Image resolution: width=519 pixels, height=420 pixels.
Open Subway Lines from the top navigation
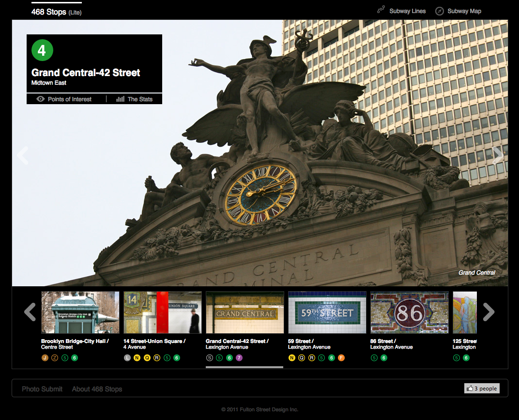tap(408, 11)
